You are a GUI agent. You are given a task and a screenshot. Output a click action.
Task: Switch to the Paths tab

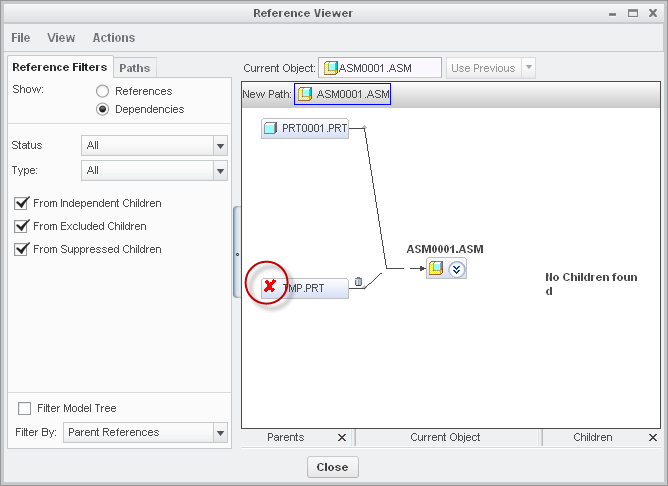point(135,68)
